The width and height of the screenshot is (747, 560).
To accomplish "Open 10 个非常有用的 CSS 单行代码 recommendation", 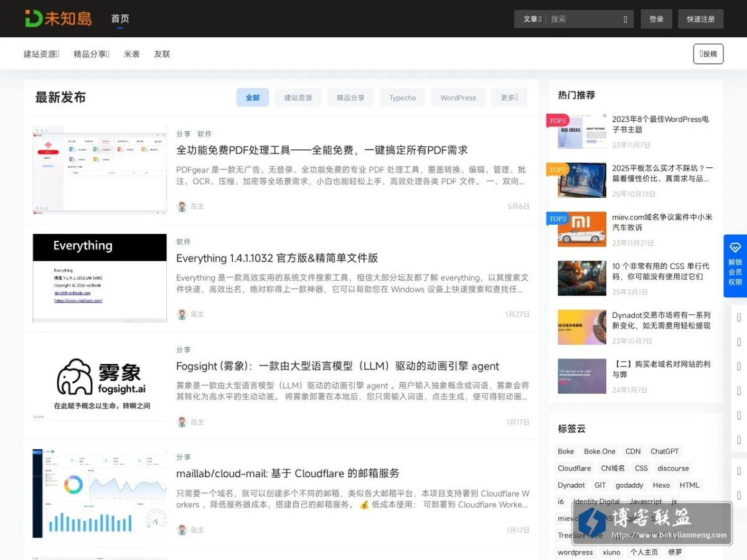I will pos(660,271).
